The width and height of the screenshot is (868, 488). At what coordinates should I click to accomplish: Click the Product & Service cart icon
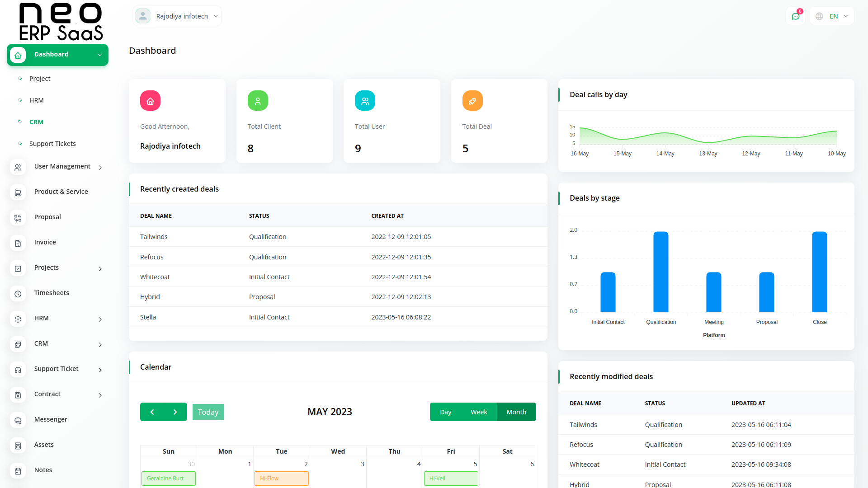tap(18, 192)
